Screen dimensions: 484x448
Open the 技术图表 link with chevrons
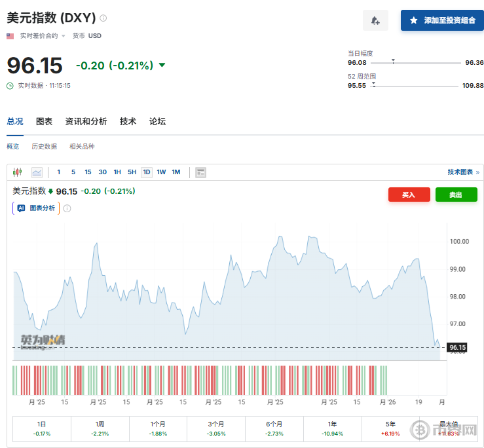tap(463, 172)
